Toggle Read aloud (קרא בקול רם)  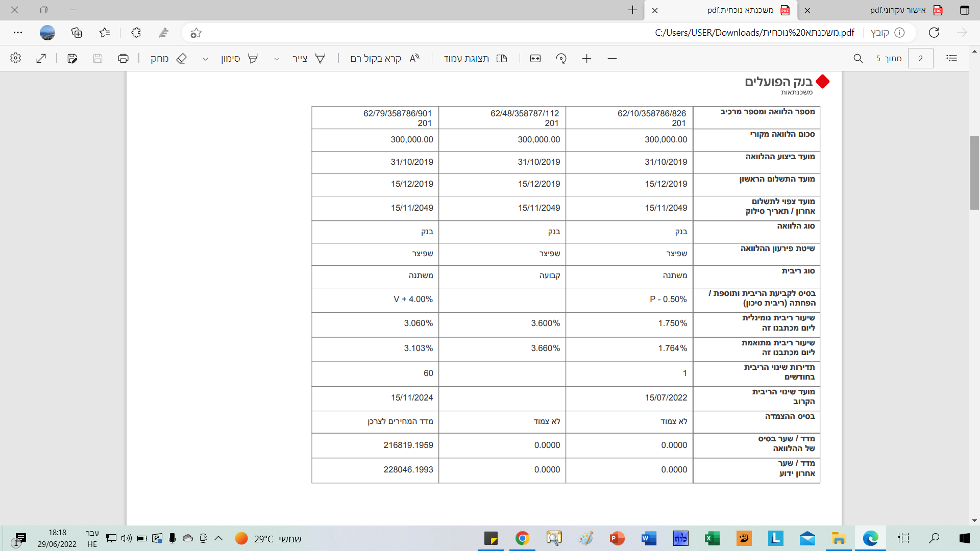pyautogui.click(x=384, y=59)
